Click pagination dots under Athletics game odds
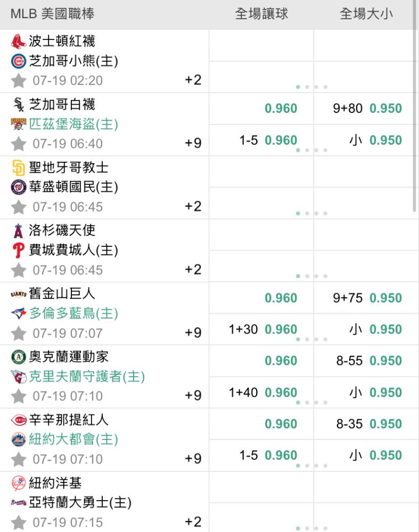This screenshot has height=532, width=419. point(311,402)
